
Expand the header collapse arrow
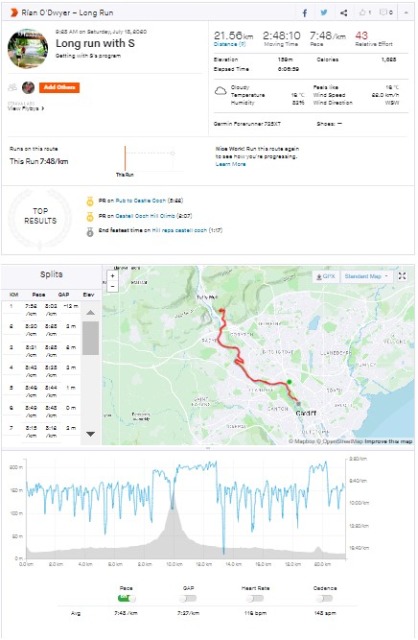[x=406, y=13]
